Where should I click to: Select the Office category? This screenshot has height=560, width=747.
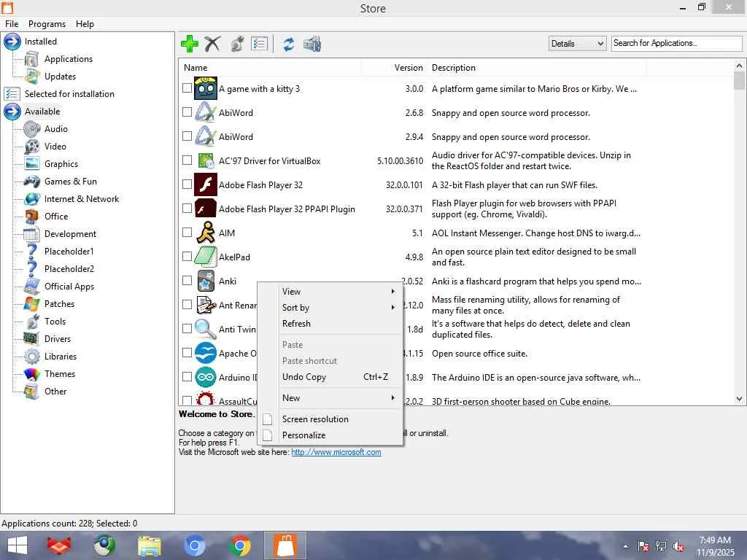click(56, 217)
